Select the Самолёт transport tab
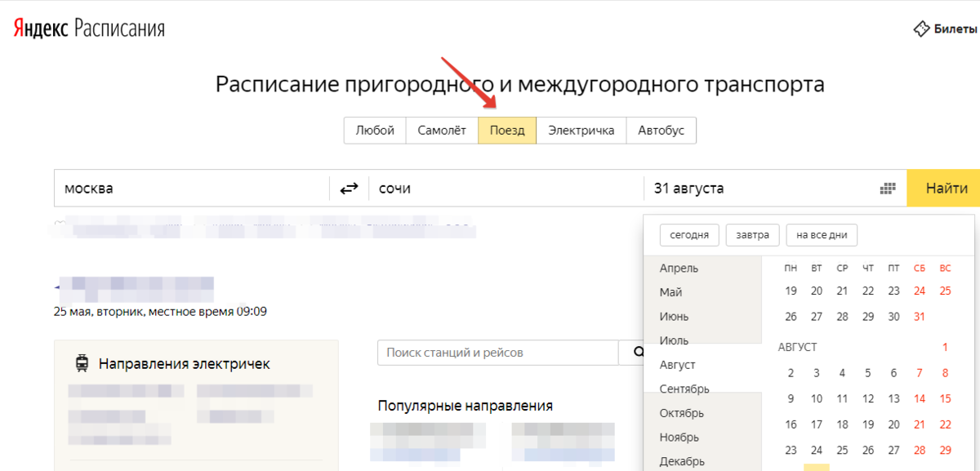 point(442,131)
